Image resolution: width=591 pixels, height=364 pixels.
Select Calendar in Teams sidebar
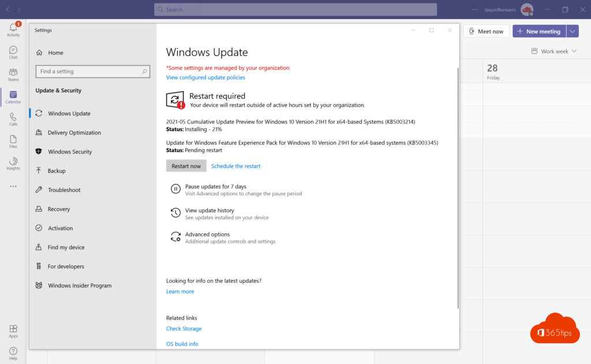(13, 97)
